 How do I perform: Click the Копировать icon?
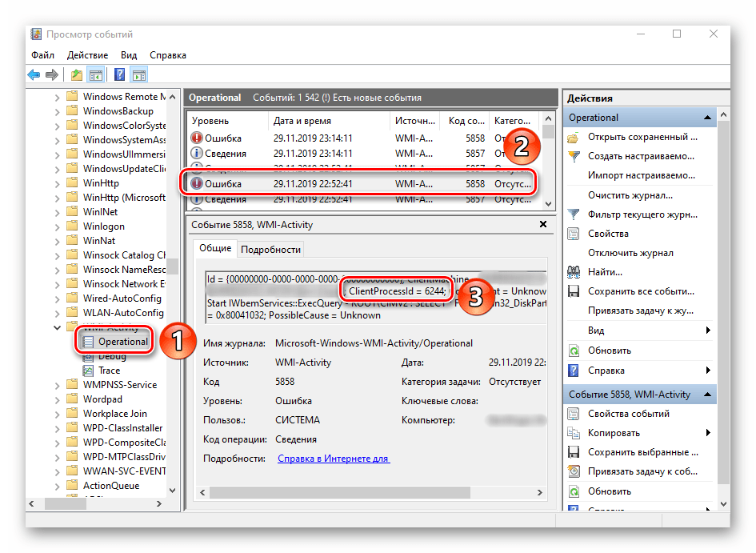click(574, 433)
